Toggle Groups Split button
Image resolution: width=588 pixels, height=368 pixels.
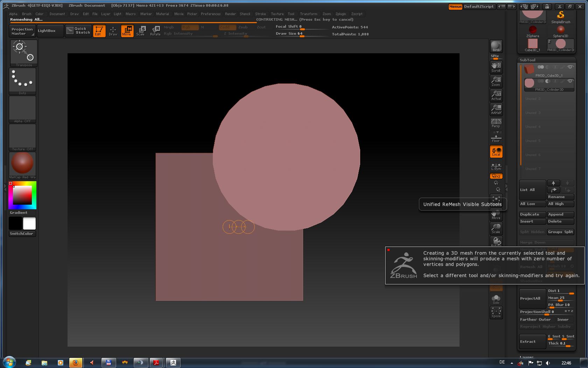560,232
